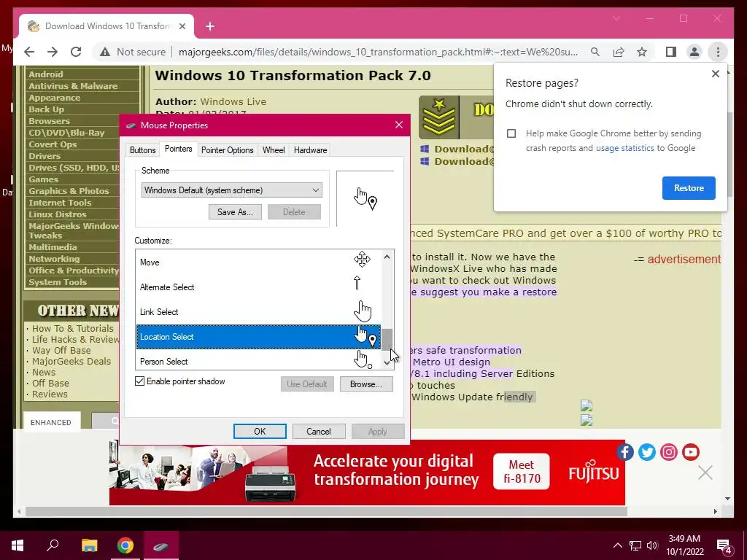Open How To & Tutorials link
Screen dimensions: 747x560
[73, 329]
